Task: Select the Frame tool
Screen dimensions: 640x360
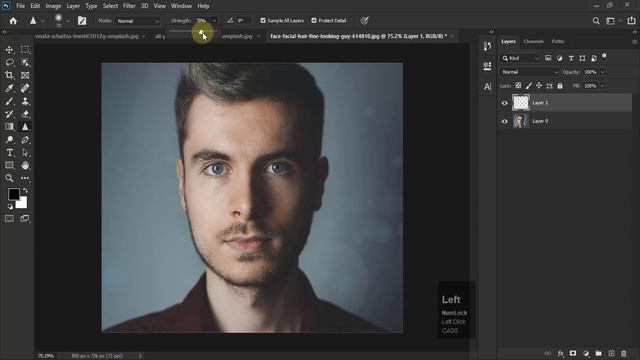Action: tap(25, 75)
